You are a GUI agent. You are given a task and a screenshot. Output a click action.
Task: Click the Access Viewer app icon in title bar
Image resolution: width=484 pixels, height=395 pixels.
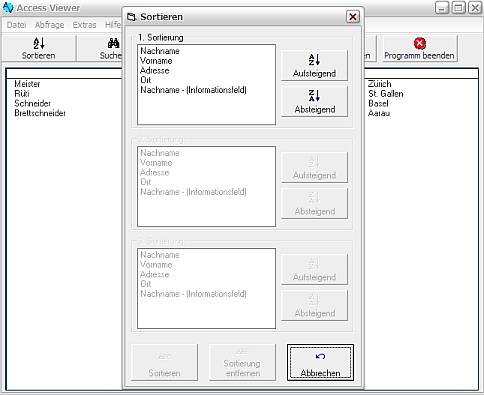point(8,8)
